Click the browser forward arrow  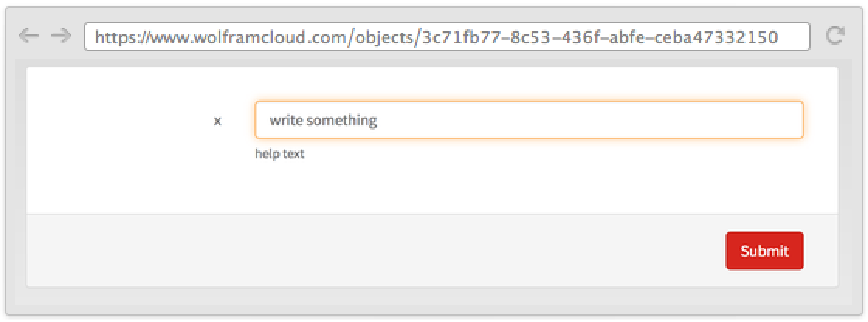(60, 36)
